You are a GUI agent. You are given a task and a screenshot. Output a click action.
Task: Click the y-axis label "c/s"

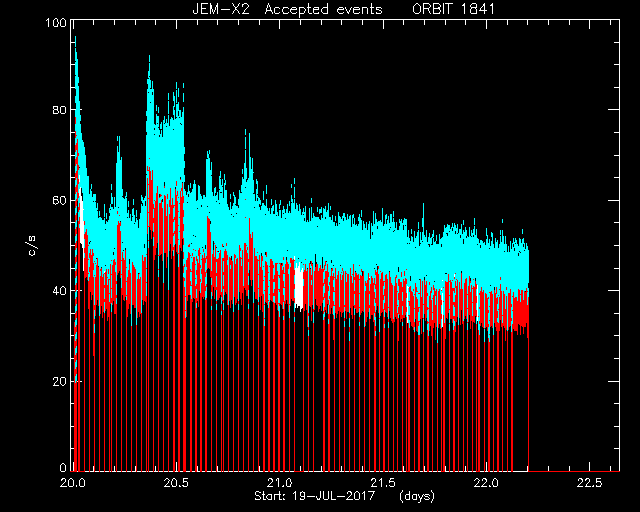[x=32, y=245]
